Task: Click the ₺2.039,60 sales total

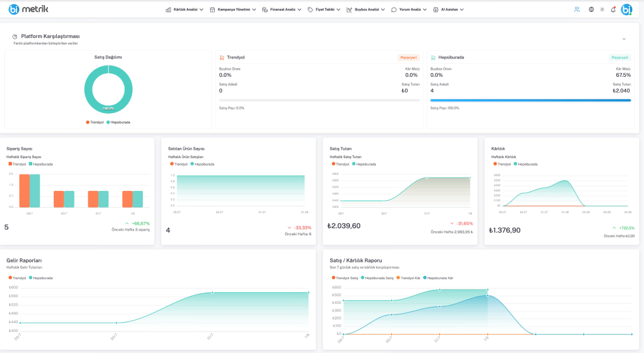Action: 344,226
